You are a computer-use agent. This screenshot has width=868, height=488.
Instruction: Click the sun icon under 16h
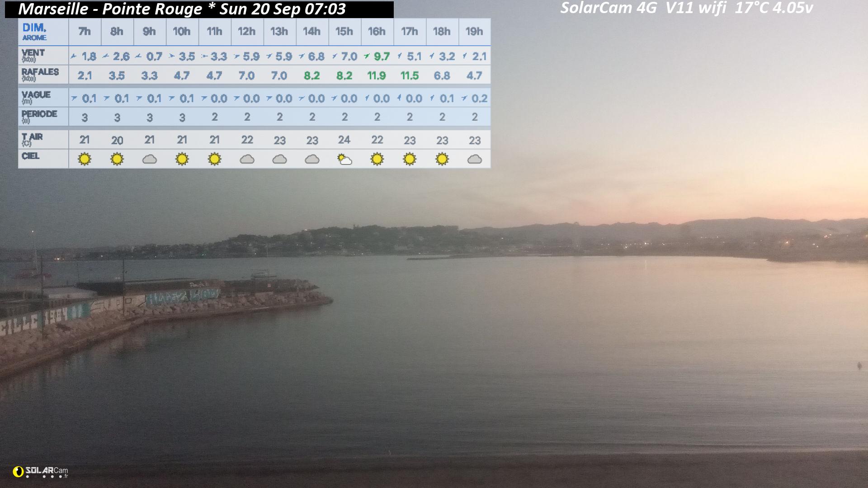click(377, 159)
